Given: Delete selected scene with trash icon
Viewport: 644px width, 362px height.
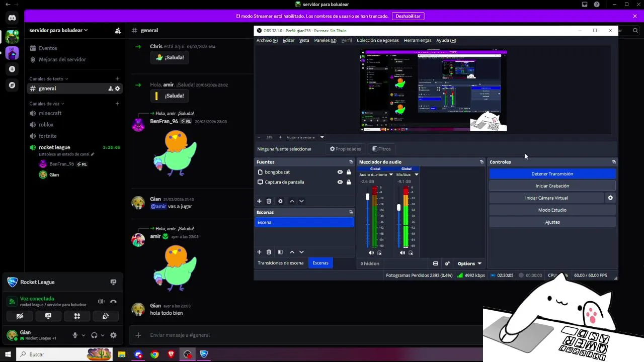Looking at the screenshot, I should click(x=269, y=252).
